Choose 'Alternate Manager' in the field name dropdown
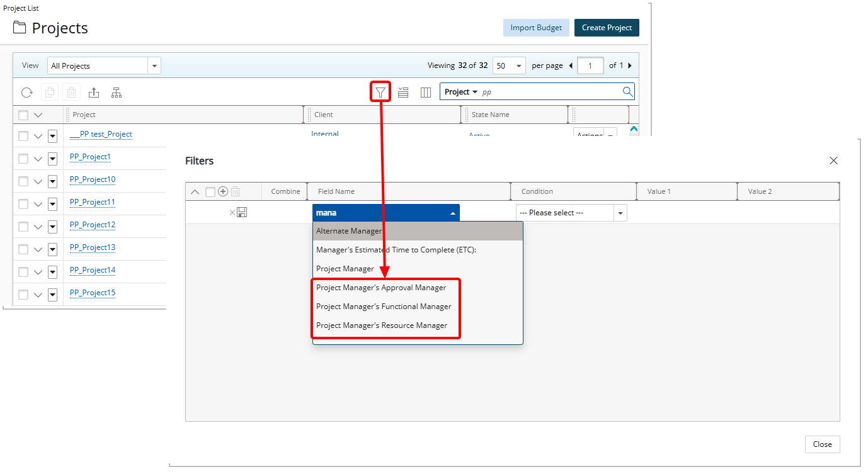Screen dimensions: 868x474 [350, 230]
